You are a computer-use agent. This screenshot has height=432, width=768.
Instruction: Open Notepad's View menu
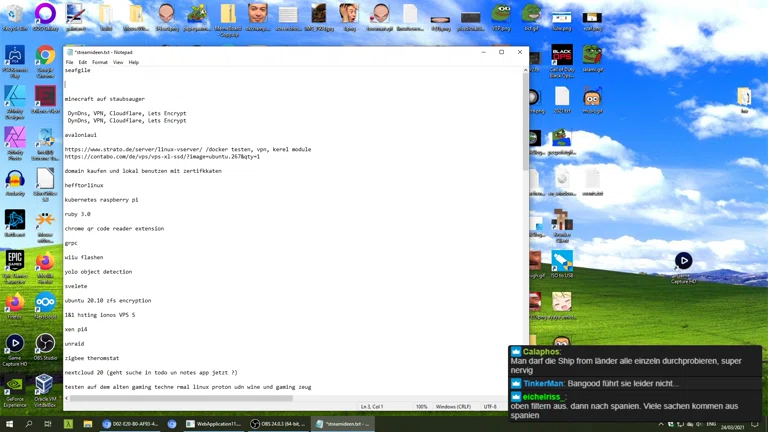(x=118, y=62)
